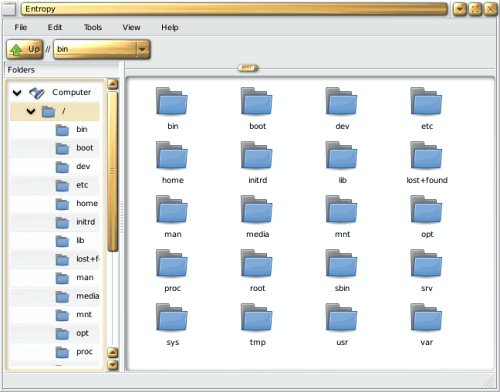Open the initrd folder icon in main pane
Screen dimensions: 500x392
[x=257, y=155]
